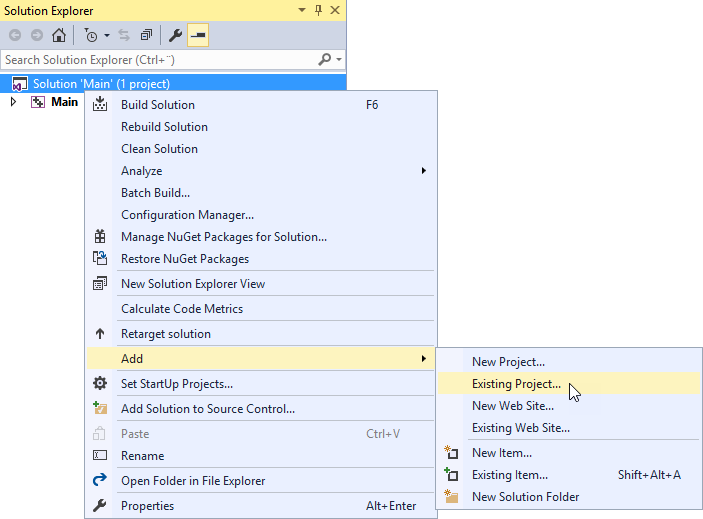Click Manage NuGet Packages for Solution
Screen dimensions: 703x519
[x=223, y=237]
